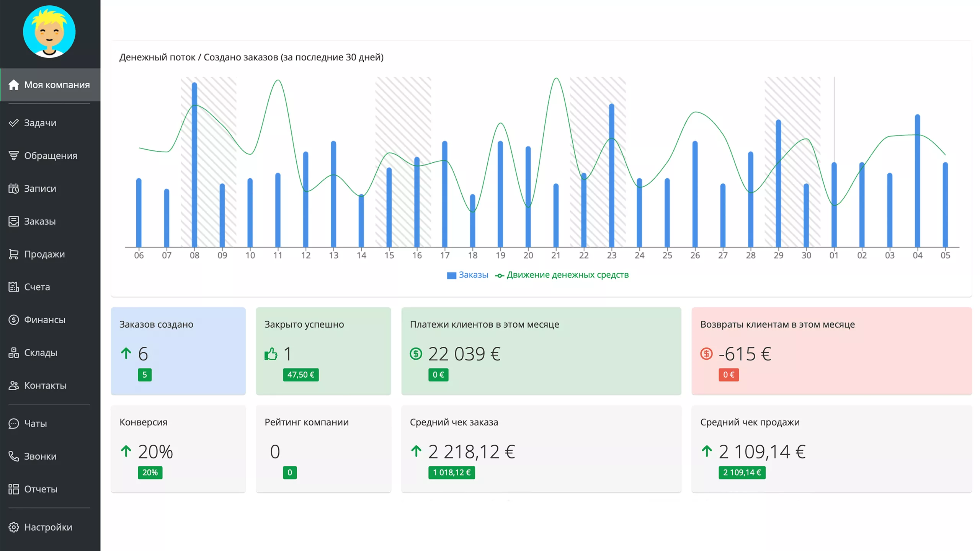Click the Заказов создано stat card
This screenshot has height=551, width=980.
coord(178,350)
